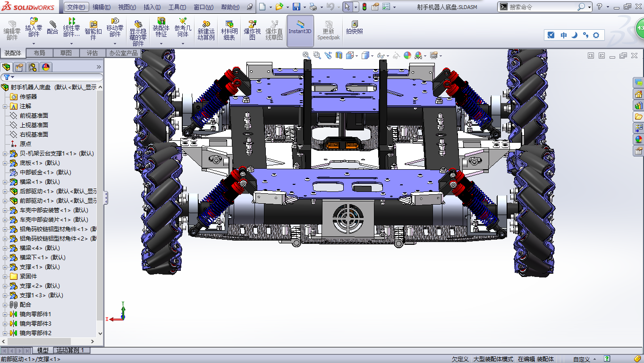Screen dimensions: 644x363
Task: Select the 前视基准面 tree item
Action: (34, 116)
